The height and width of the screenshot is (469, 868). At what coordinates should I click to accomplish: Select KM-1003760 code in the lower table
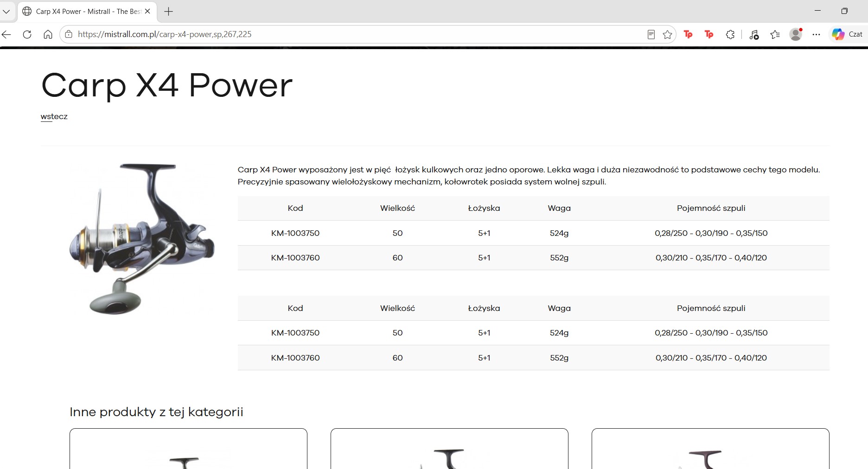(295, 358)
